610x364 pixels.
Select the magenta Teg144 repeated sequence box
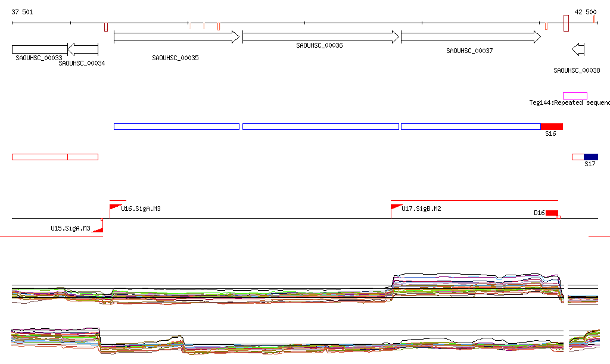tap(575, 96)
